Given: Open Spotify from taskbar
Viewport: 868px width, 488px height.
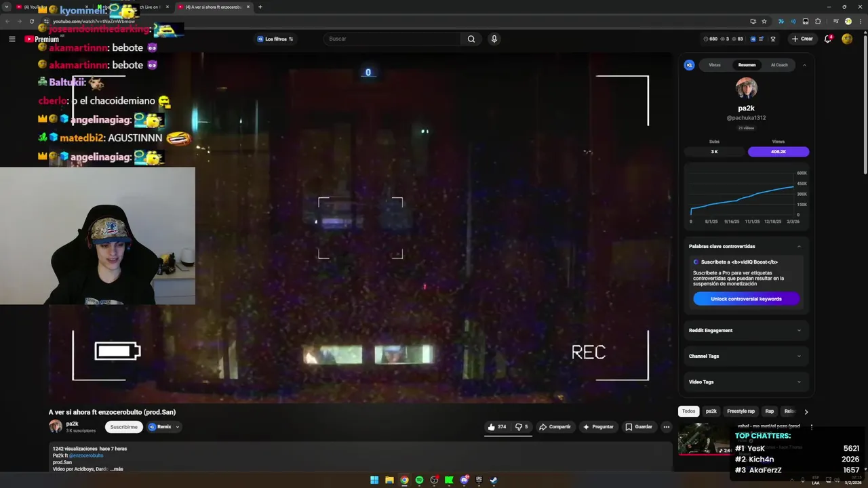Looking at the screenshot, I should tap(419, 480).
